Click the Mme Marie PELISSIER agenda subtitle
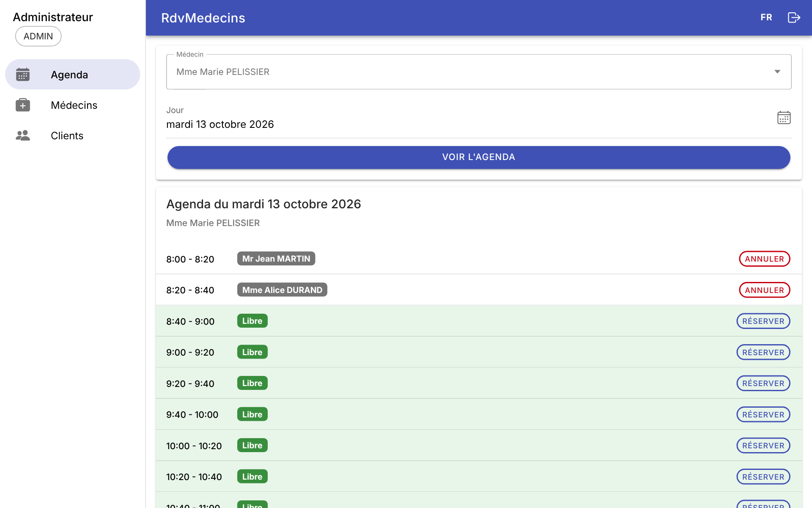Viewport: 812px width, 508px height. tap(213, 223)
